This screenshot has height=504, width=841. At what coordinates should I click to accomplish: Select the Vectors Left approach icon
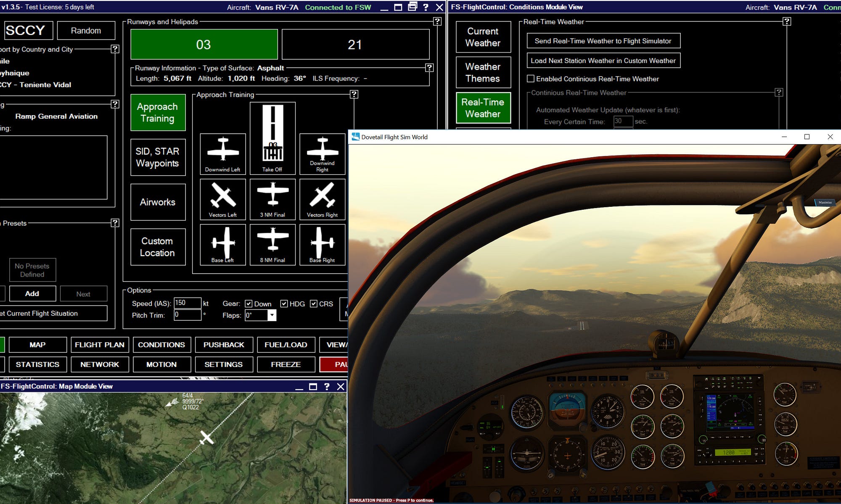[x=222, y=199]
